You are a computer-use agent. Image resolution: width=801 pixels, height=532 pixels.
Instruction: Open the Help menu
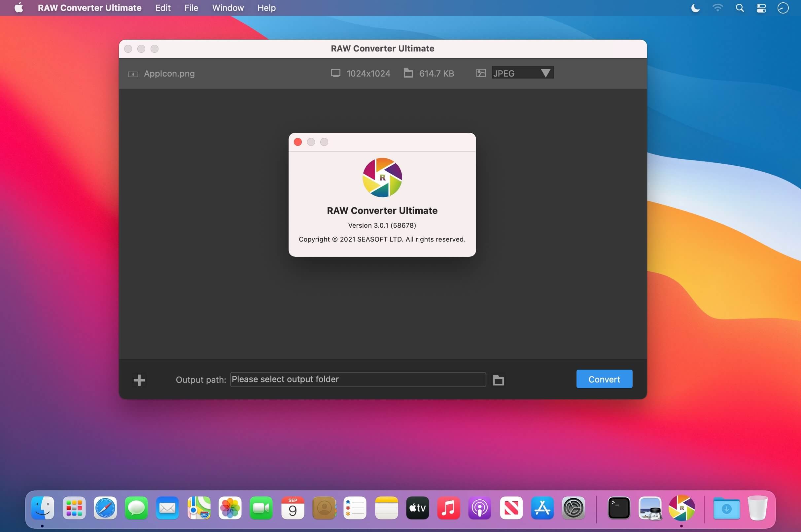[x=266, y=8]
